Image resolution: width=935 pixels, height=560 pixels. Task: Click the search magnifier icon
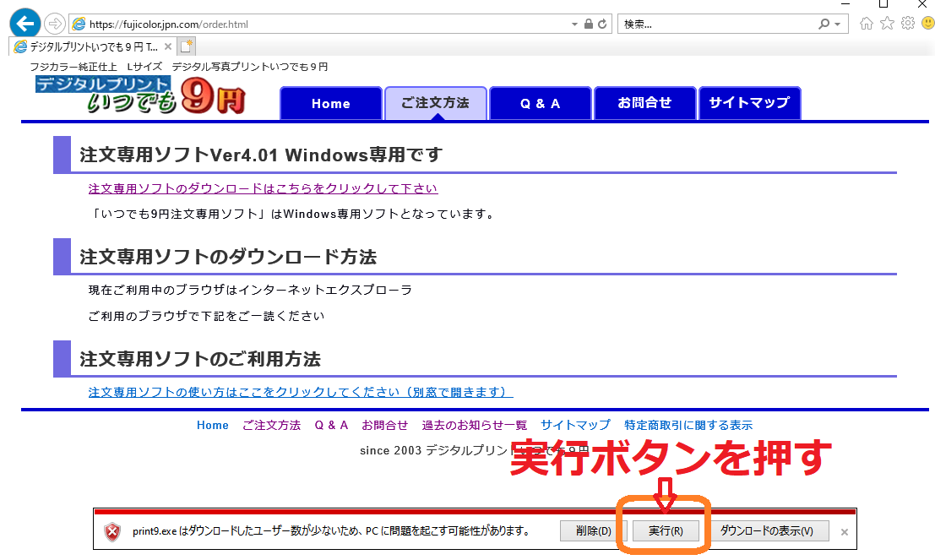point(824,24)
